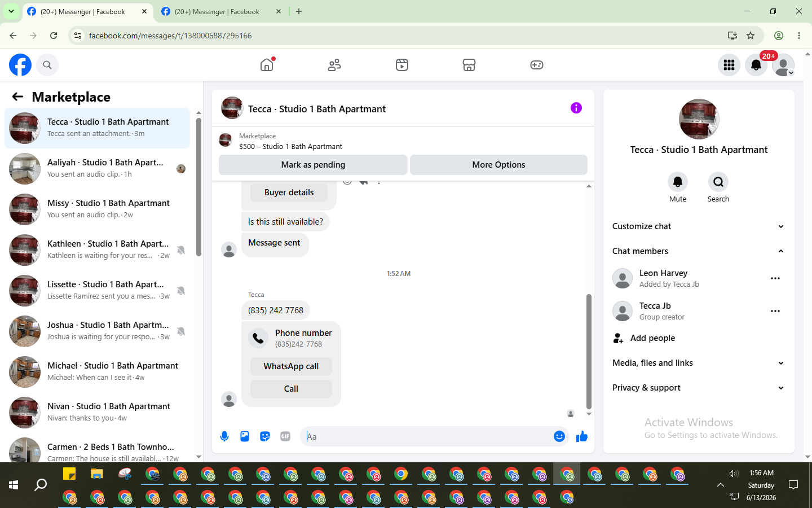Expand Media, files and links section
812x508 pixels.
click(699, 363)
